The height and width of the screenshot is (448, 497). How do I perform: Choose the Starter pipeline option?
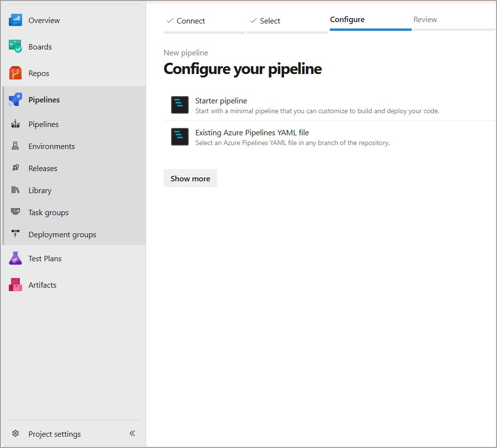(x=221, y=101)
